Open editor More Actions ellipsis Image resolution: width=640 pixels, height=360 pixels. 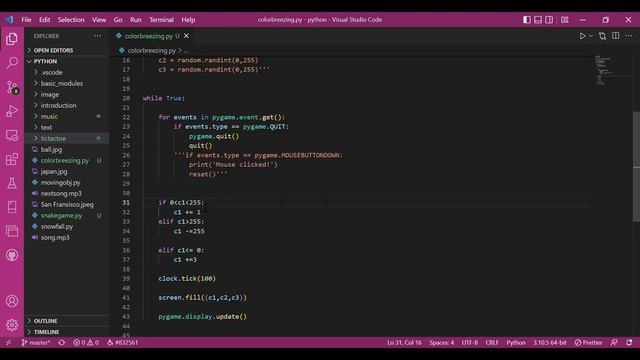pyautogui.click(x=629, y=36)
